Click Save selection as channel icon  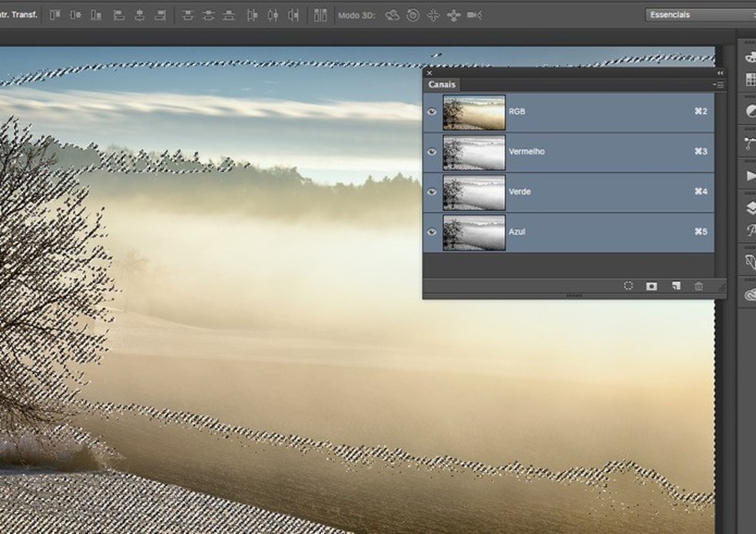[x=652, y=286]
